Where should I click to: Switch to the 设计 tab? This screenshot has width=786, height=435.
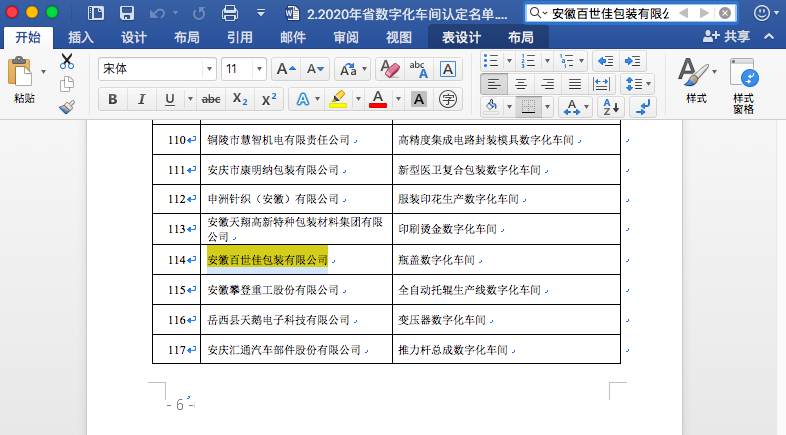coord(134,37)
